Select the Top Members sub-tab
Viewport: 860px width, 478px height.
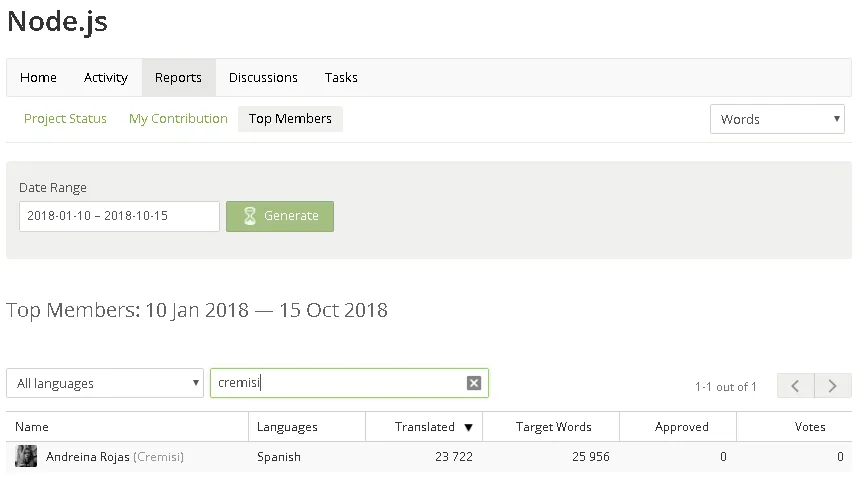pyautogui.click(x=290, y=119)
